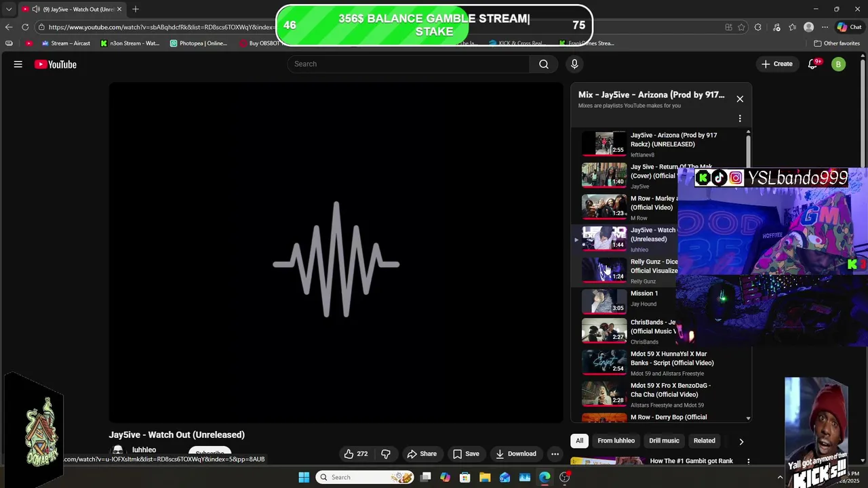Open OBS Studio from taskbar
Viewport: 868px width, 488px height.
(x=564, y=477)
